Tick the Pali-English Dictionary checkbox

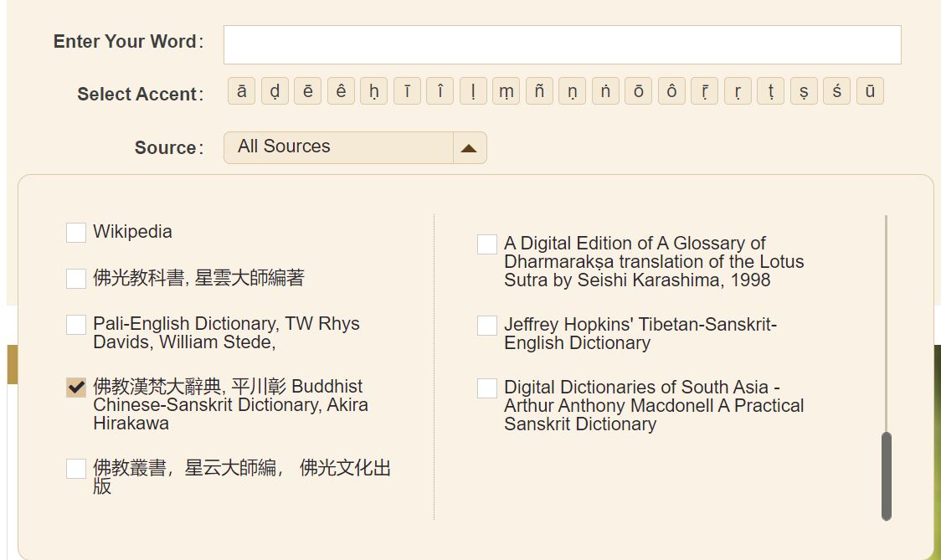(76, 325)
